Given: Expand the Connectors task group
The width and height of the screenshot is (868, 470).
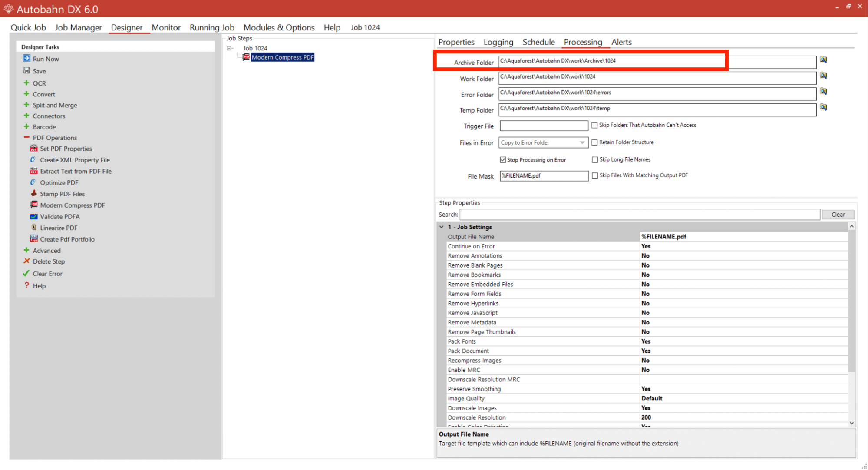Looking at the screenshot, I should tap(26, 116).
